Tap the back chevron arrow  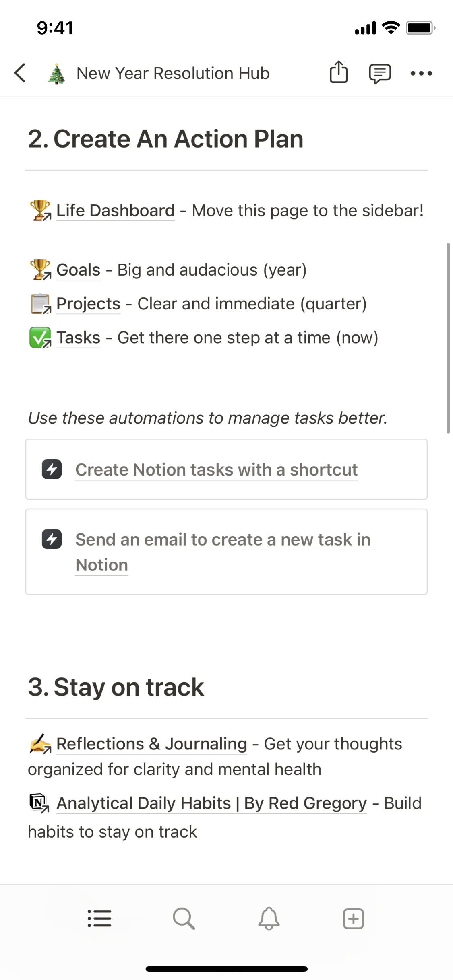[20, 73]
